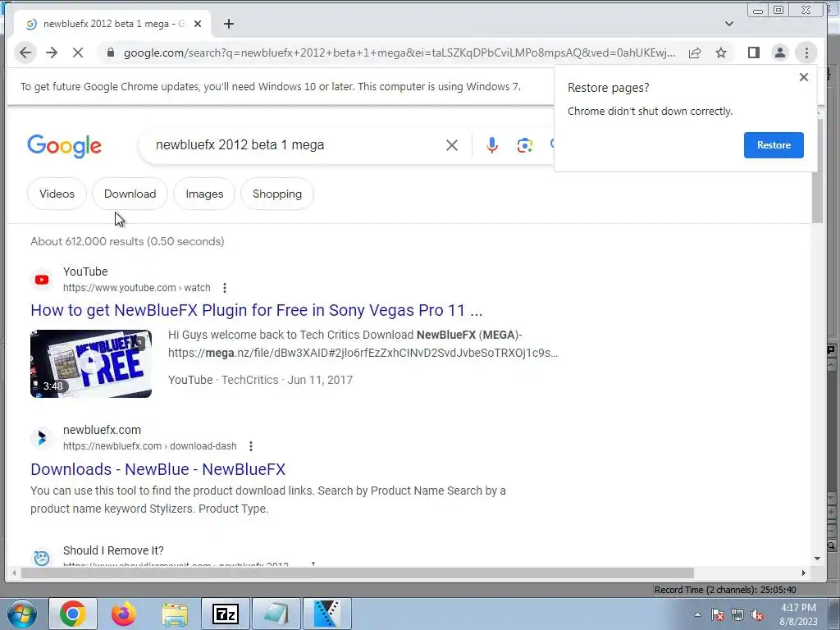This screenshot has height=630, width=840.
Task: Play the NewBlueFX FREE video thumbnail
Action: (91, 363)
